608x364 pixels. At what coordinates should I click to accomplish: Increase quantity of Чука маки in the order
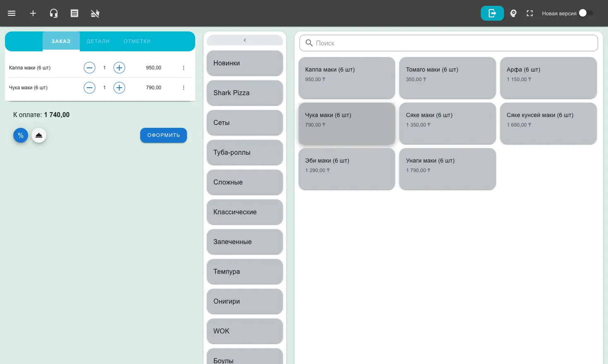(x=119, y=88)
